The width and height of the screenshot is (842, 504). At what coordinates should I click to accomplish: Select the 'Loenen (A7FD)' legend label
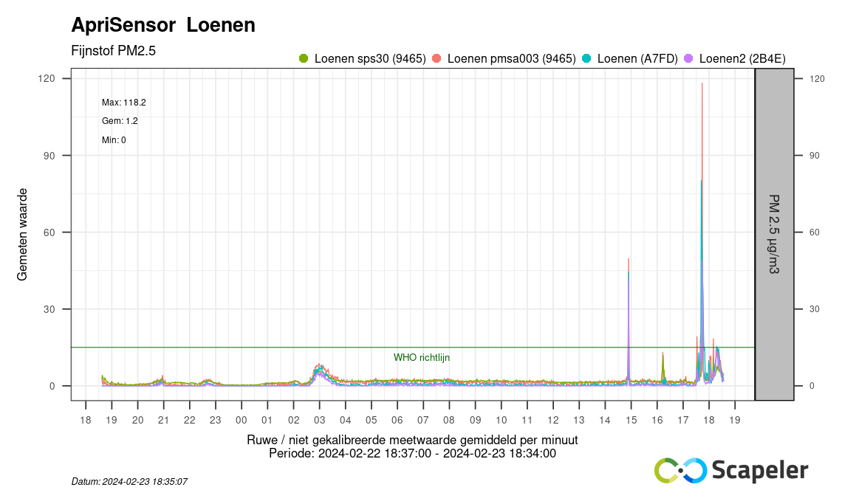pyautogui.click(x=637, y=59)
